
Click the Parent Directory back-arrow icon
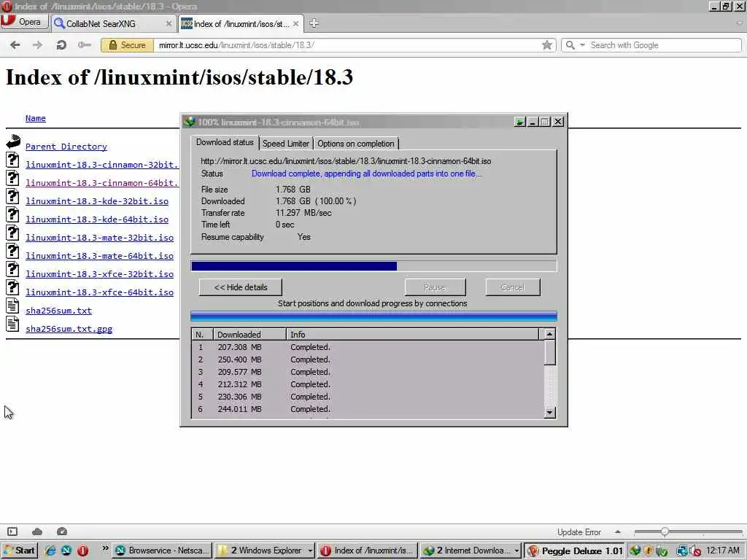tap(13, 141)
